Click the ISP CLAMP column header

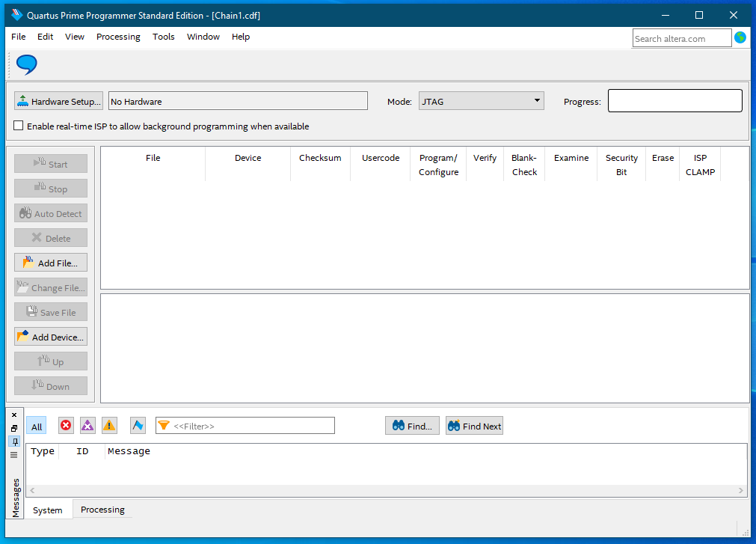(700, 165)
